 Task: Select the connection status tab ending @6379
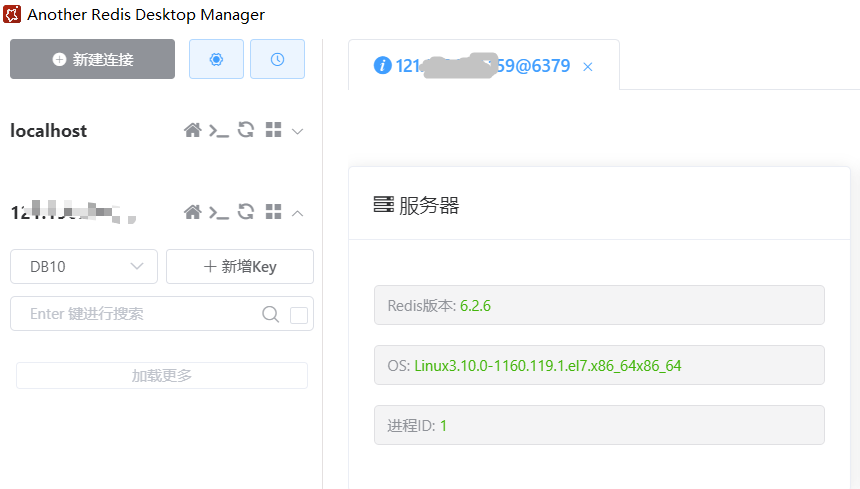coord(484,65)
